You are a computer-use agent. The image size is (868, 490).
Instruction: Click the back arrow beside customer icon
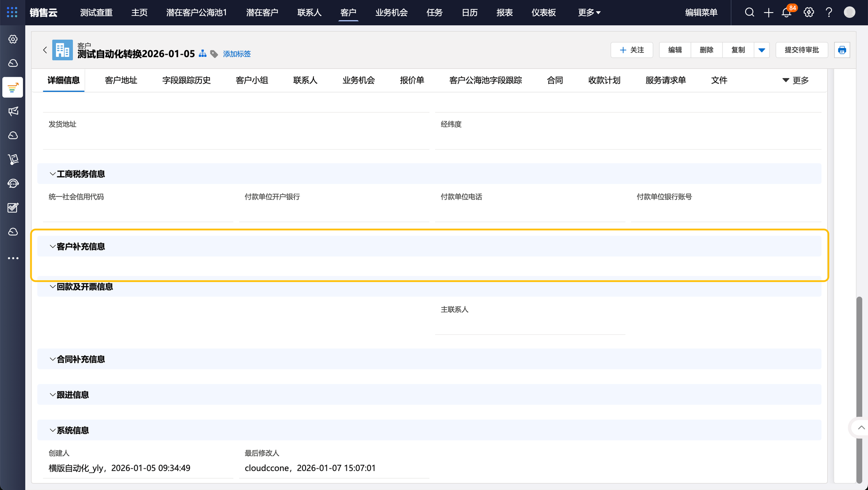pos(45,50)
